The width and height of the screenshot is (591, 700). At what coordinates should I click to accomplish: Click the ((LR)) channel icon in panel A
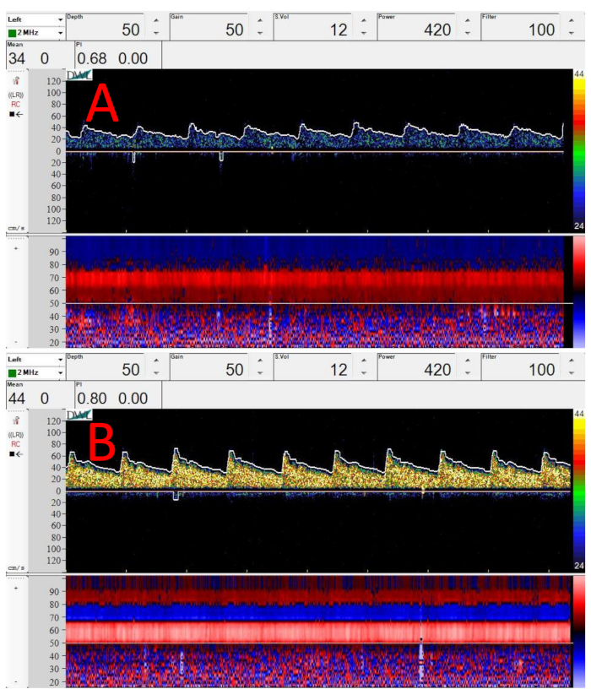coord(16,94)
